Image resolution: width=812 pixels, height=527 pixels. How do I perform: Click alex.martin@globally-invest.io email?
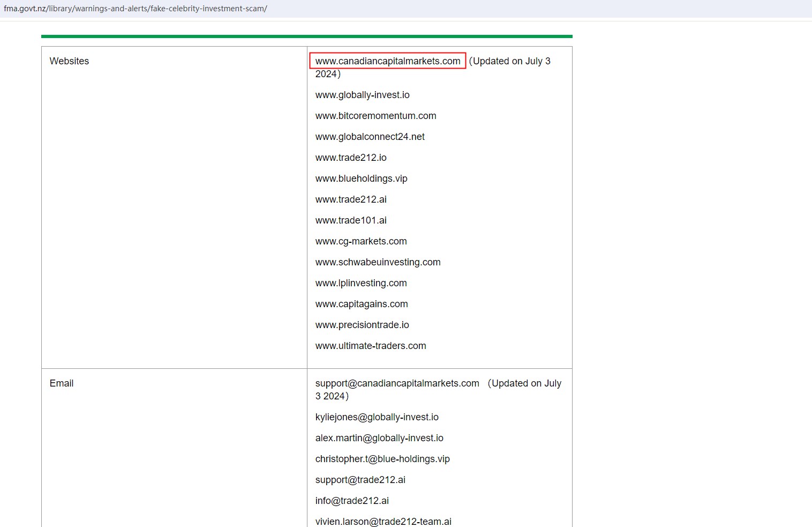tap(379, 438)
